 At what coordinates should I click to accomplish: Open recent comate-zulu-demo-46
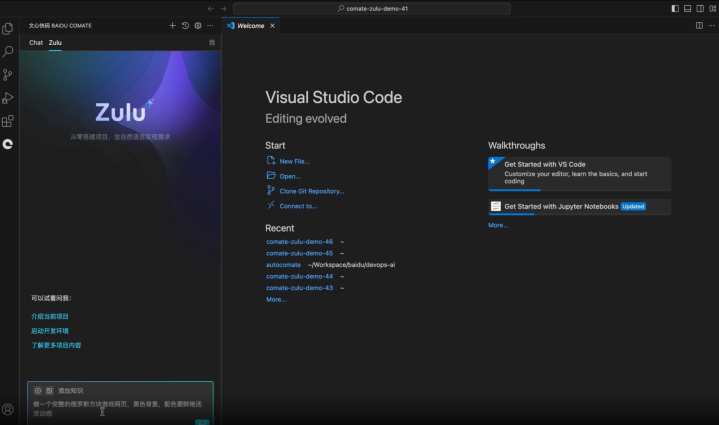click(299, 242)
